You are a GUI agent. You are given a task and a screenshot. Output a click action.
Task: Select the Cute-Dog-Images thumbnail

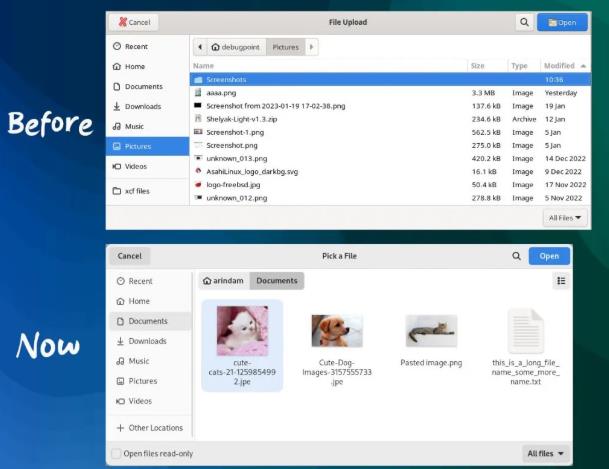point(337,331)
